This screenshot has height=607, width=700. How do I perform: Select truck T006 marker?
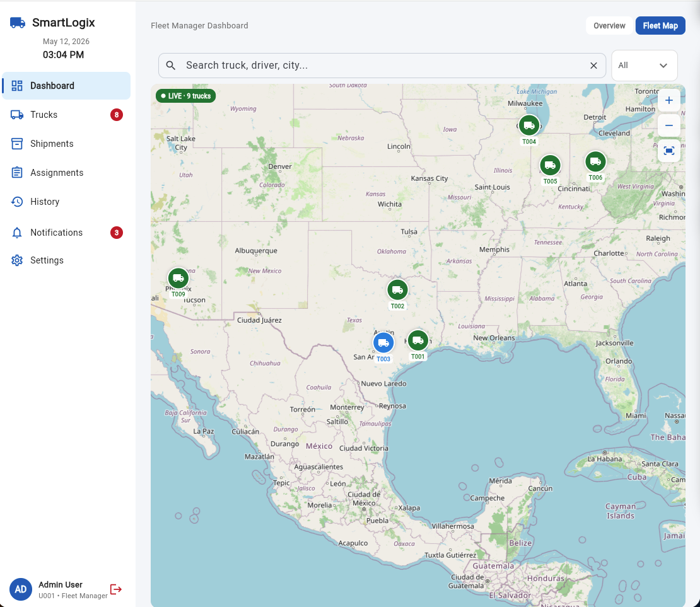(x=595, y=161)
